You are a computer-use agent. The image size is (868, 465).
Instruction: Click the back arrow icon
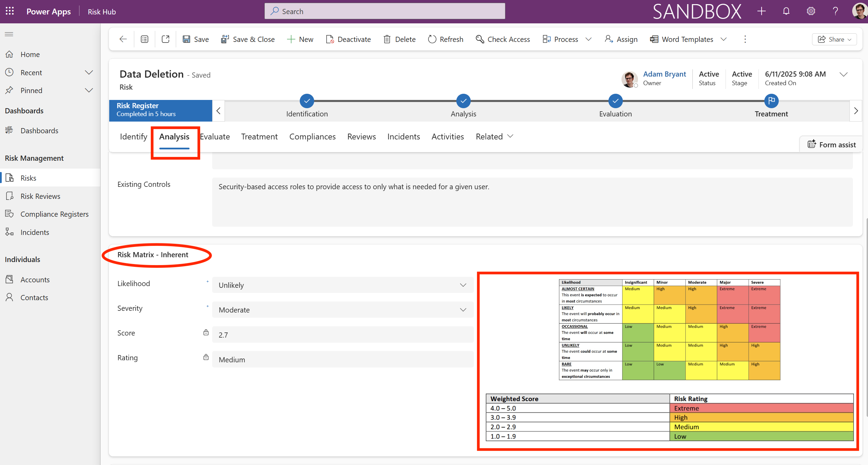(123, 39)
